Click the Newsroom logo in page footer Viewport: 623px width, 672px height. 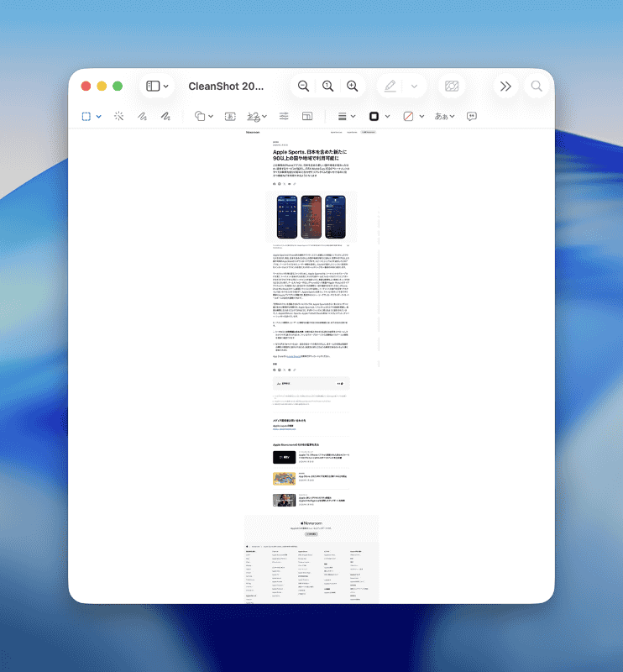311,523
